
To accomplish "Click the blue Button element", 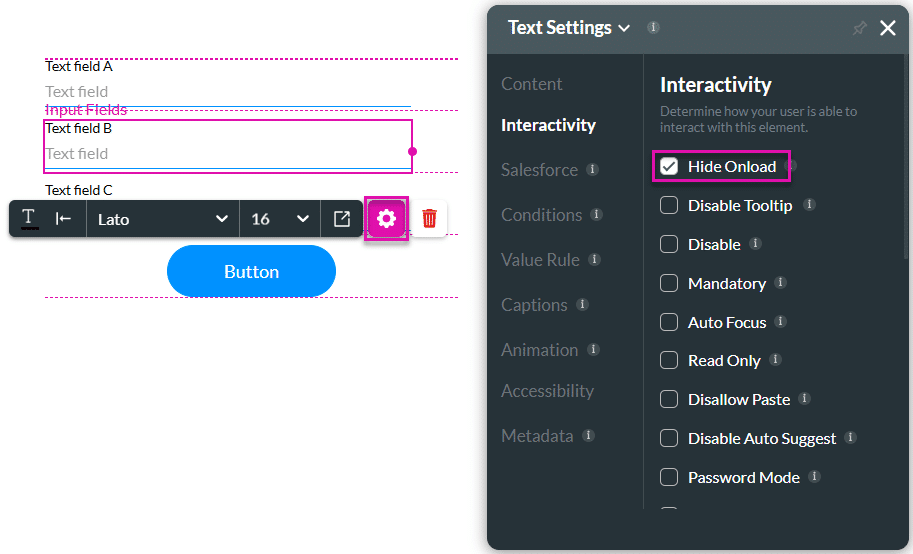I will tap(251, 271).
